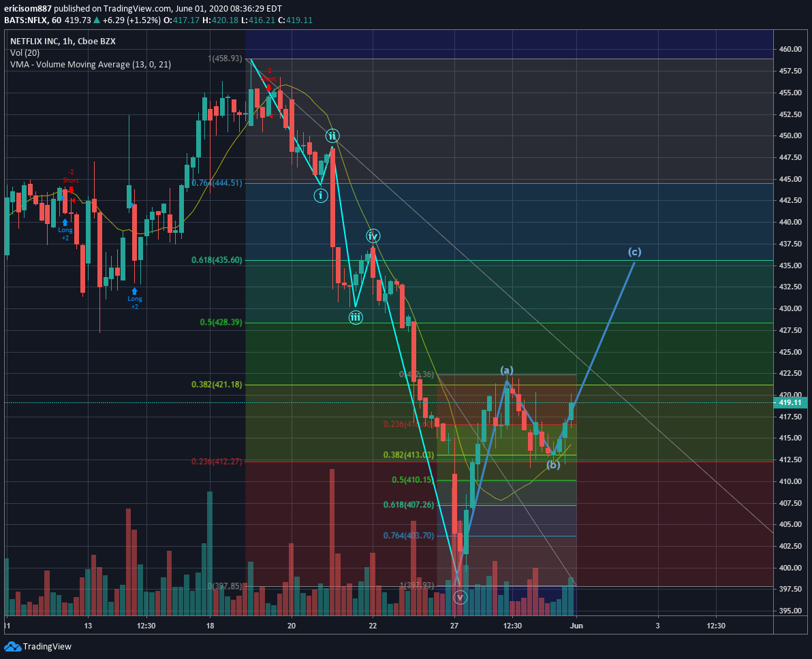Click the L:416.21 low value in header

258,20
